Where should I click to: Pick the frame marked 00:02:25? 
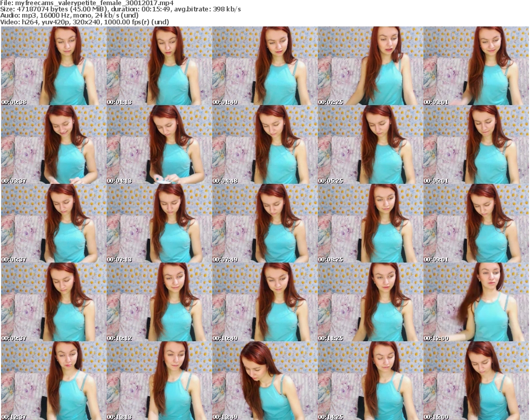click(x=371, y=66)
